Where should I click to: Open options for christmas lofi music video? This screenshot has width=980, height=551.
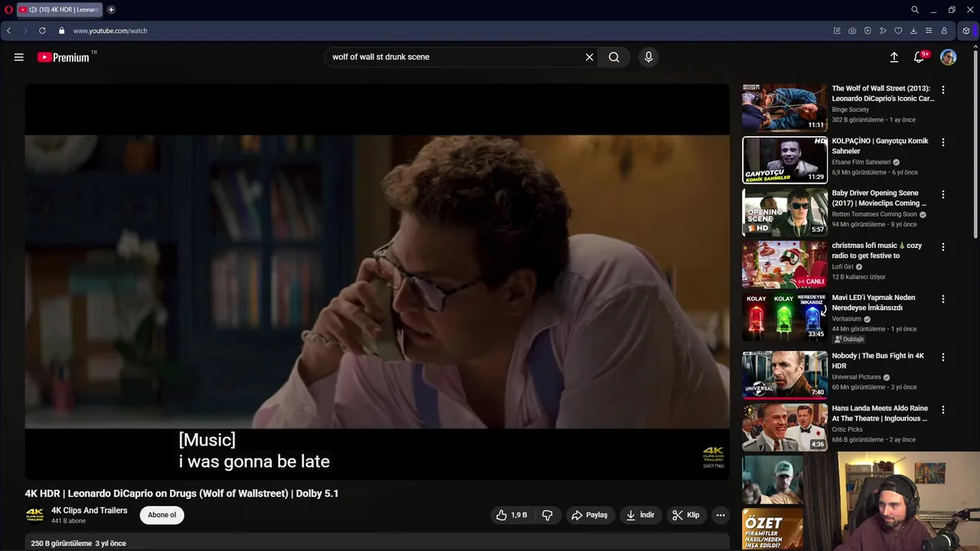click(942, 247)
